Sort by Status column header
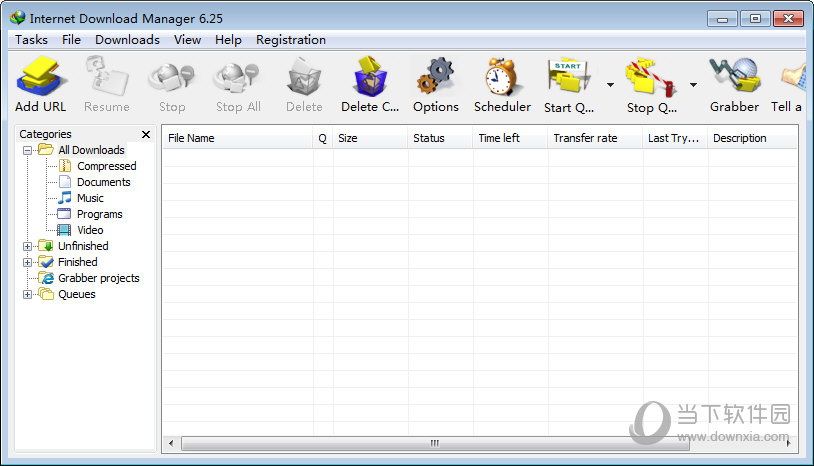Screen dimensions: 814x466 coord(441,138)
